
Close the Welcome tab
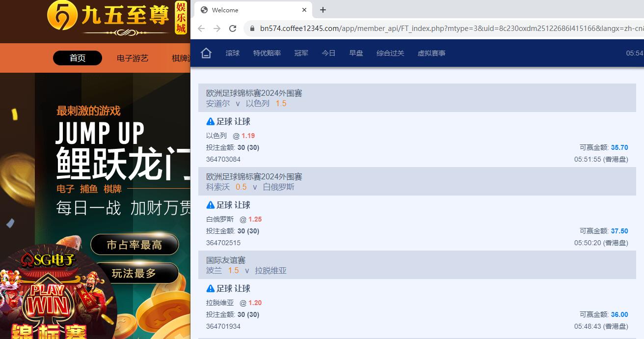(304, 10)
